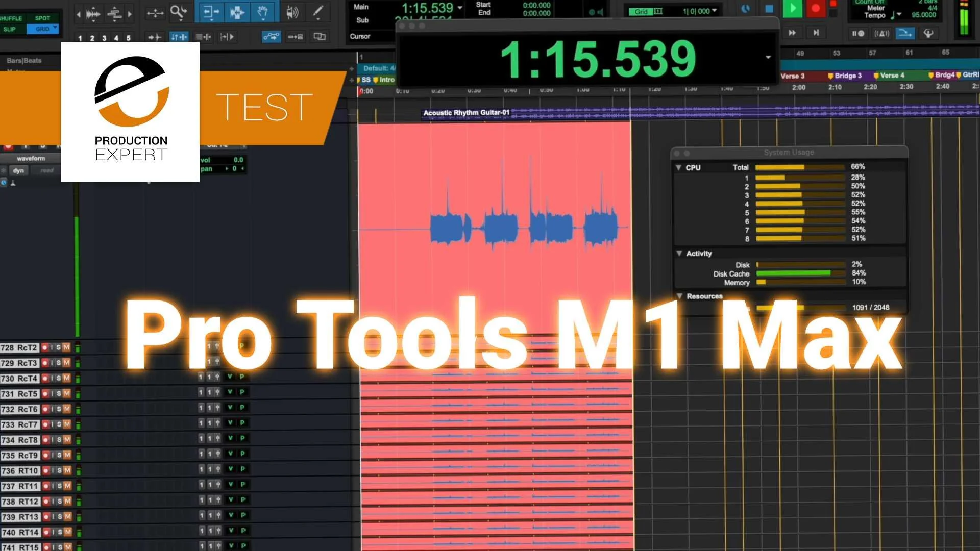
Task: Toggle the wait-for-note pause-record icon
Action: point(858,34)
